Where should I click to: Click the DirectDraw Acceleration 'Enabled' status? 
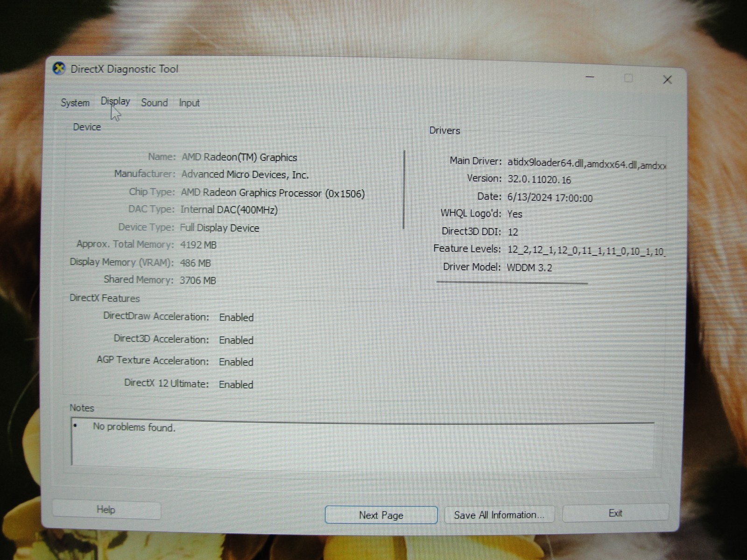[236, 318]
